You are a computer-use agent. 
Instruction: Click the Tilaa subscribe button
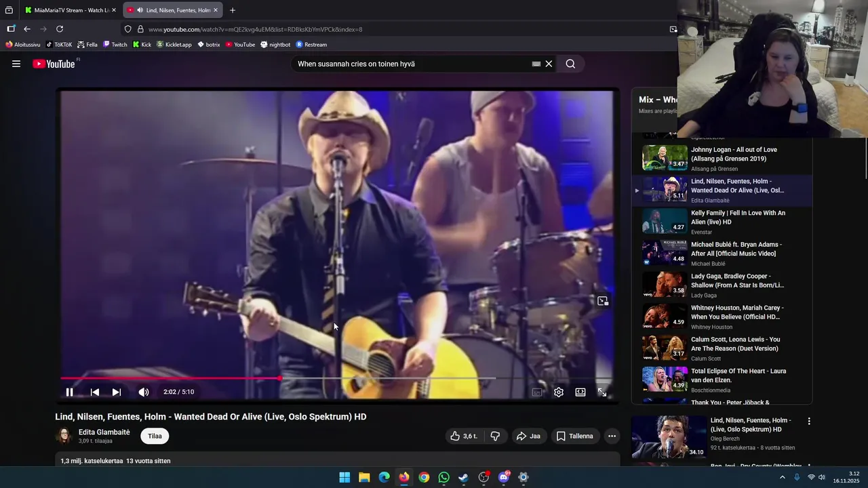pyautogui.click(x=155, y=436)
